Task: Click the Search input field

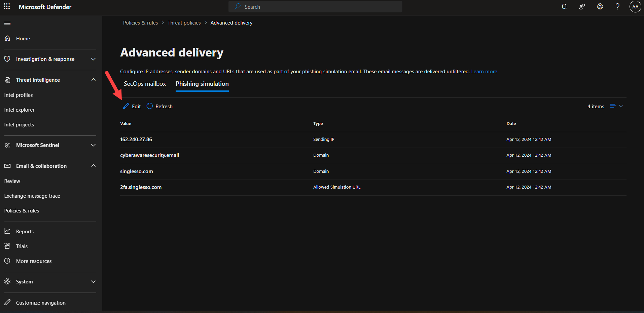Action: pyautogui.click(x=315, y=7)
